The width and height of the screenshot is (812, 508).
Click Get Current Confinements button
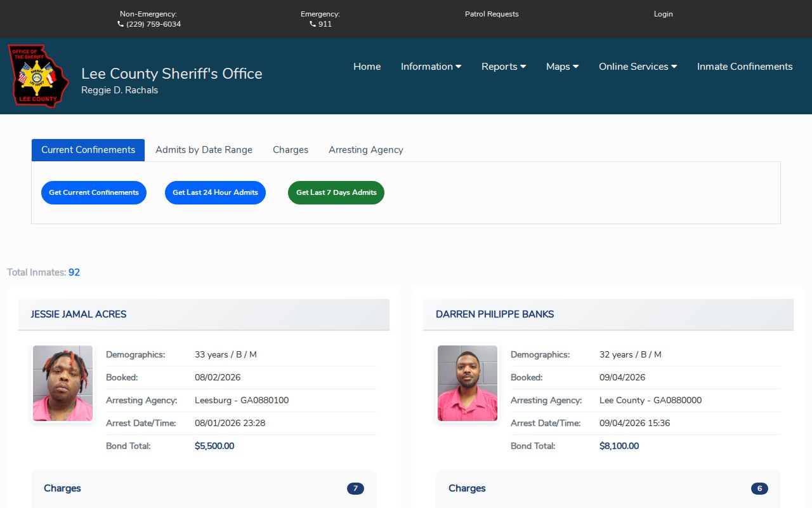tap(94, 192)
